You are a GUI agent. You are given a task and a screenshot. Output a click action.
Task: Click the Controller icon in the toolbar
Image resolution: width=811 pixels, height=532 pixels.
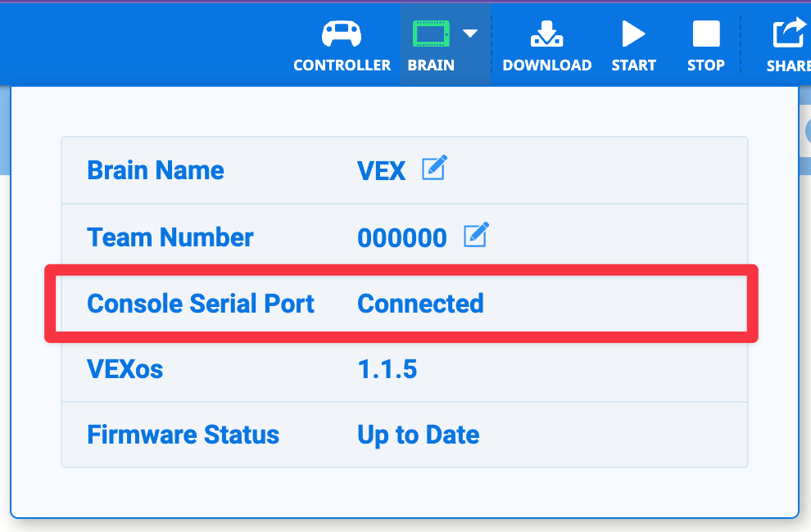(x=342, y=33)
